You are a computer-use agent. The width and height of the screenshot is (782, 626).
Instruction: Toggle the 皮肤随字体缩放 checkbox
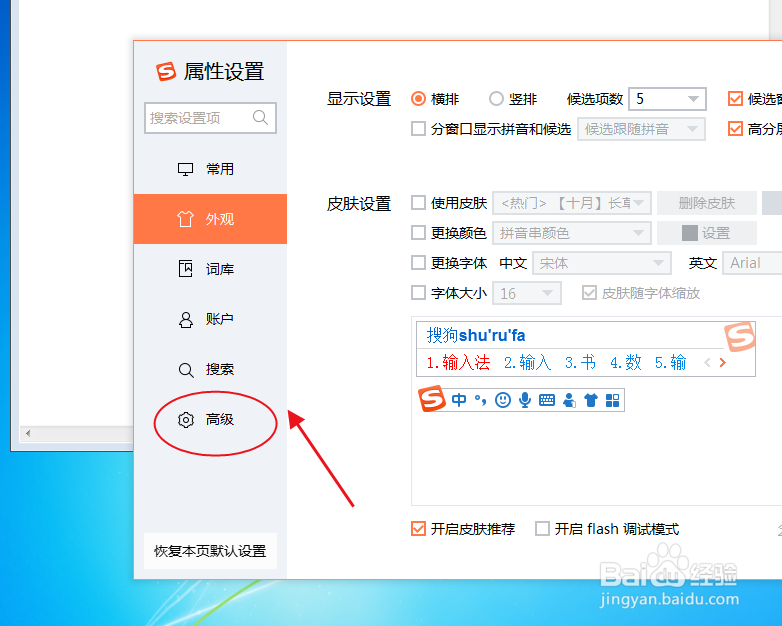[x=589, y=292]
